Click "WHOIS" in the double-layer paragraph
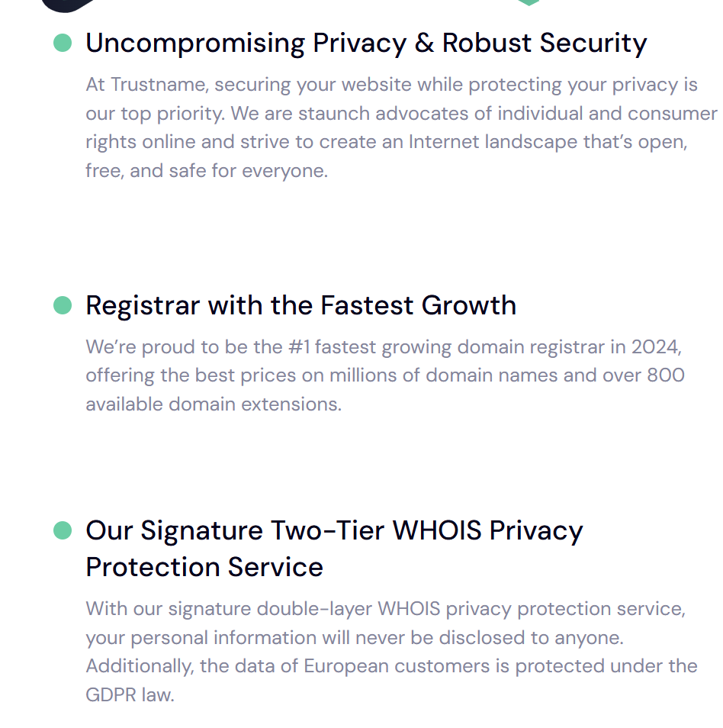Image resolution: width=723 pixels, height=728 pixels. pyautogui.click(x=409, y=609)
